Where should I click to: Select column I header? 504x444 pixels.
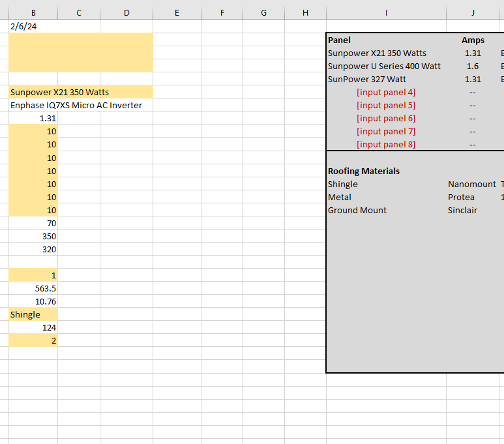(387, 13)
